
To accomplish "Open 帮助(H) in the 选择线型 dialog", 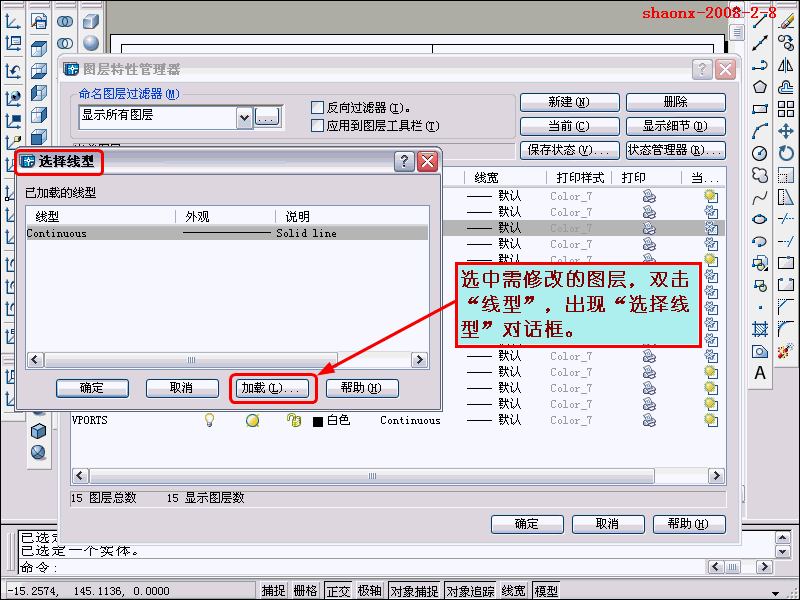I will coord(362,388).
